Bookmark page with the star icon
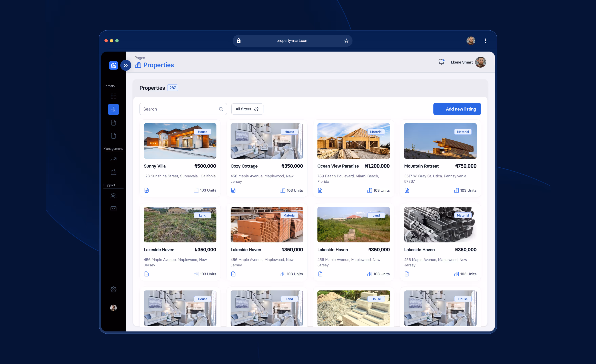This screenshot has height=364, width=596. pyautogui.click(x=346, y=41)
